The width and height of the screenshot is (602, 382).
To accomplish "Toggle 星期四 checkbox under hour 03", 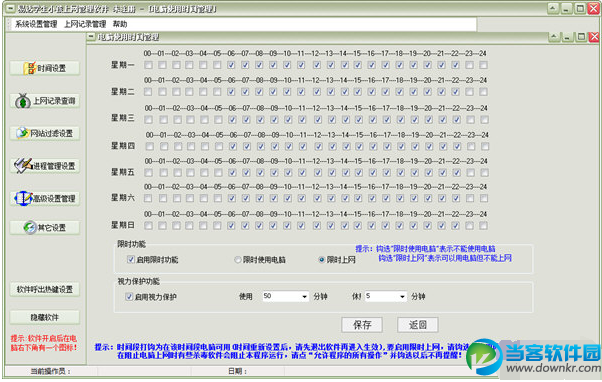I will pyautogui.click(x=191, y=146).
